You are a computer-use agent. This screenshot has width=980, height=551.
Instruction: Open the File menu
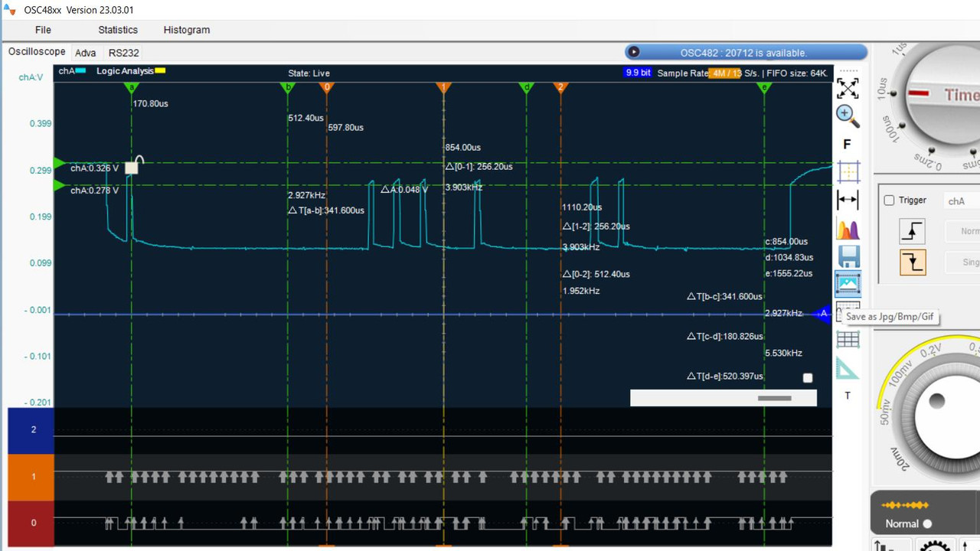(x=43, y=30)
